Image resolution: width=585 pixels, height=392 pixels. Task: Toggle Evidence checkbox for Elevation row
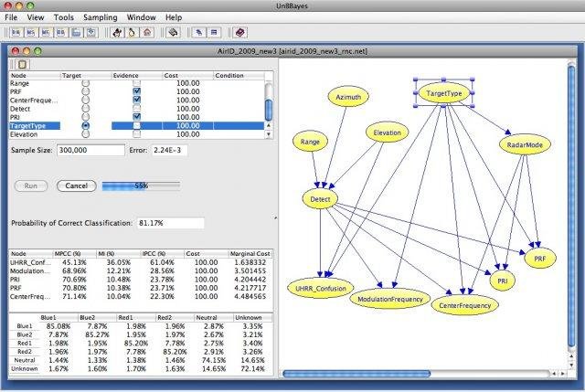pos(137,134)
